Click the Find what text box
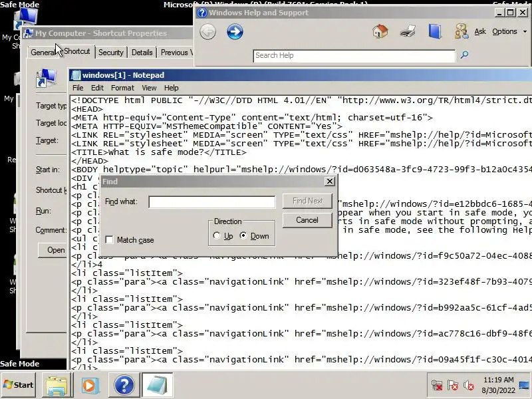532x399 pixels. pyautogui.click(x=211, y=202)
